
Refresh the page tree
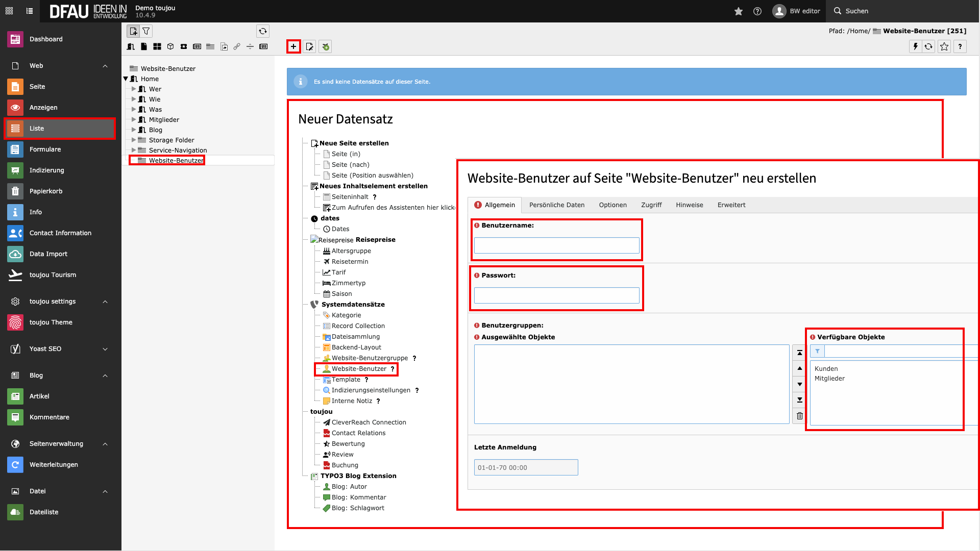(x=263, y=31)
